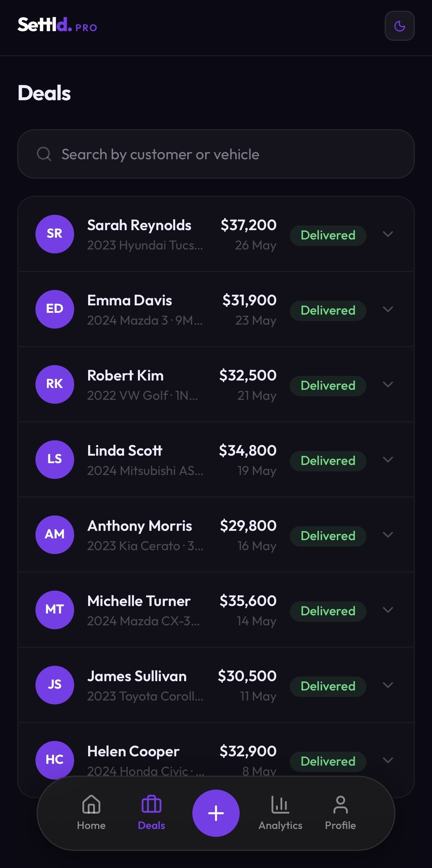Expand the Emma Davis deal details

click(388, 309)
